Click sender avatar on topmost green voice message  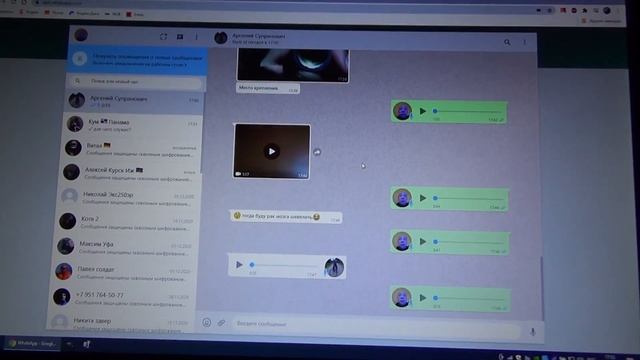coord(402,111)
